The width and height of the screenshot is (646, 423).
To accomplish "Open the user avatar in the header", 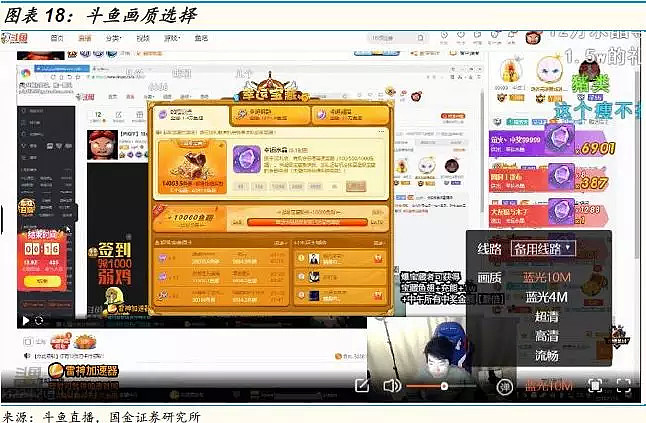I will click(533, 38).
